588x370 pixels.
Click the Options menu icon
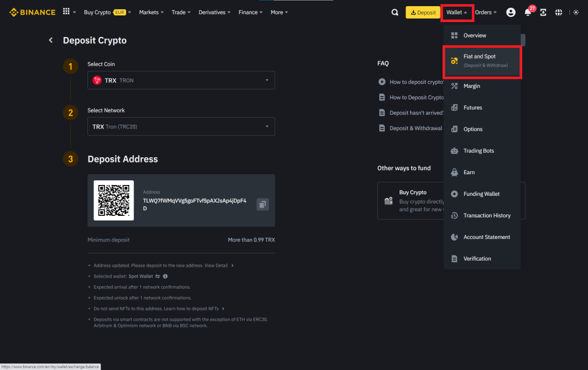454,129
